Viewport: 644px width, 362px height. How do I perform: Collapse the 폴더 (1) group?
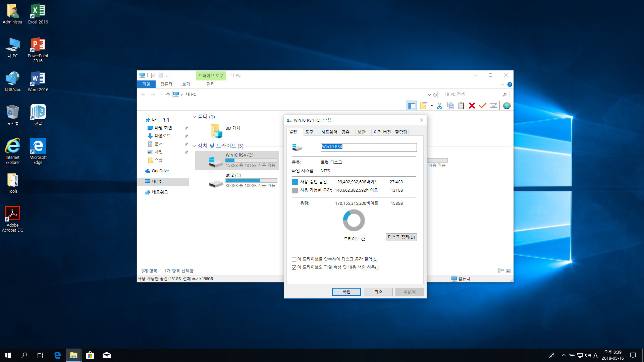click(194, 117)
